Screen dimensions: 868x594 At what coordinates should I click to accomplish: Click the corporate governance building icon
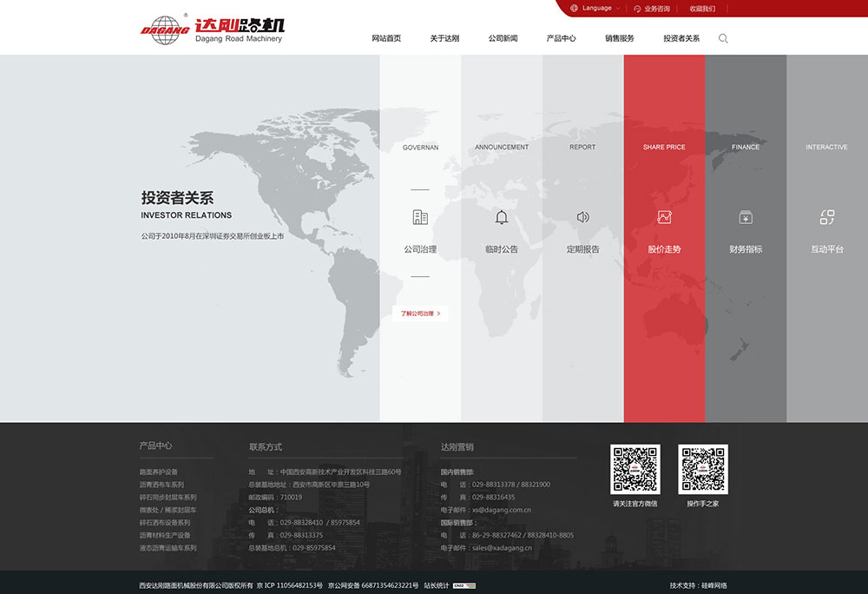420,217
